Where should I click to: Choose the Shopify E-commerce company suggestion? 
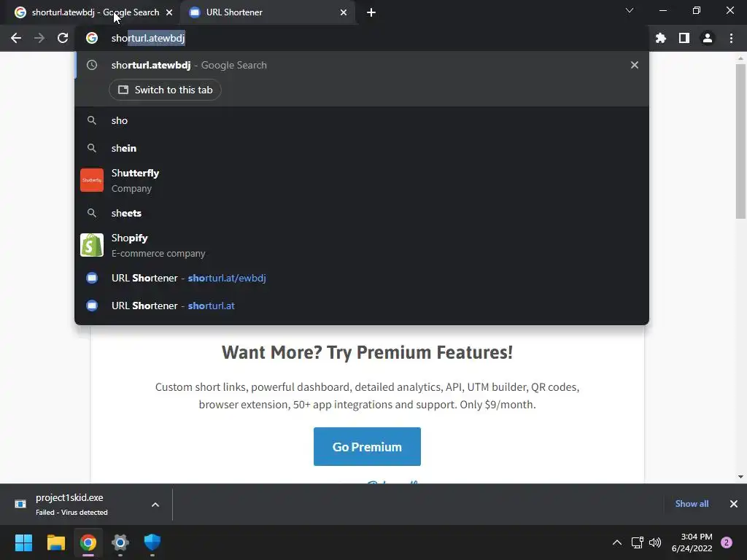tap(362, 245)
